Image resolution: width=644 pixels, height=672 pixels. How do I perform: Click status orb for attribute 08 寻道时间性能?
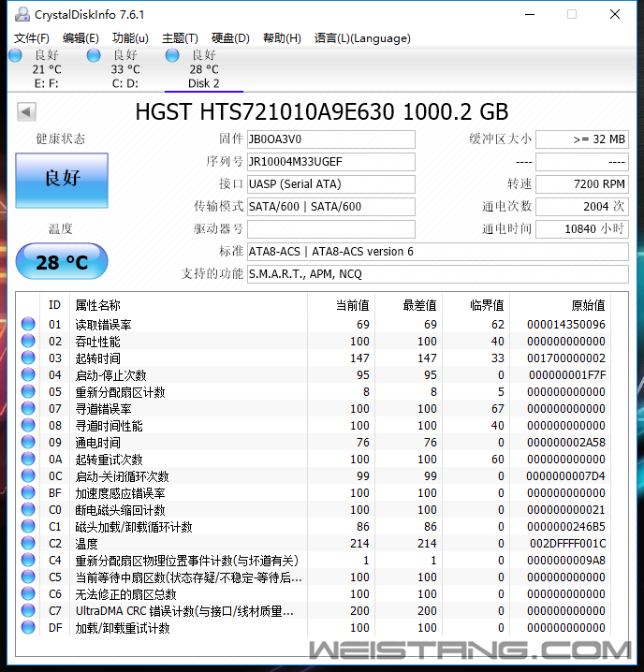click(28, 425)
